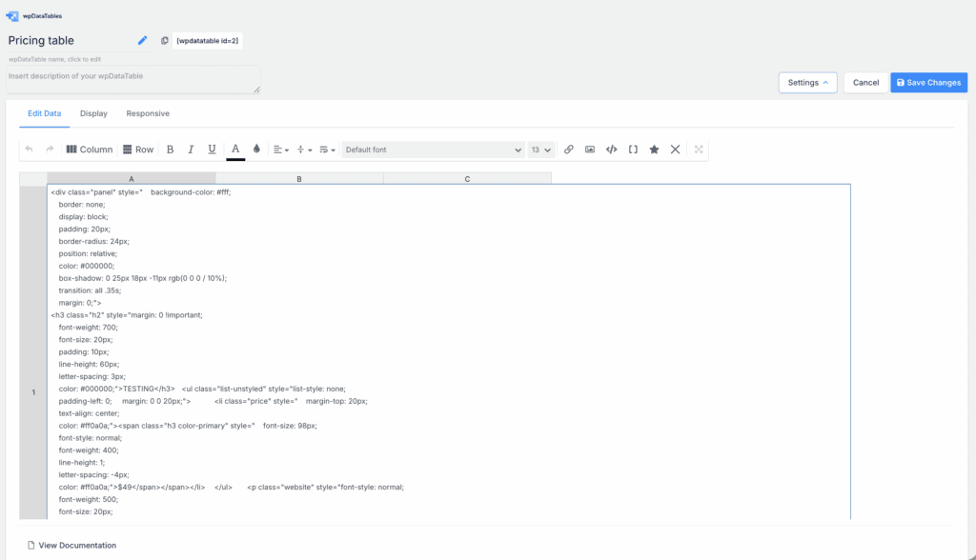Insert shortcode with the brackets icon
This screenshot has height=560, width=976.
pos(633,150)
